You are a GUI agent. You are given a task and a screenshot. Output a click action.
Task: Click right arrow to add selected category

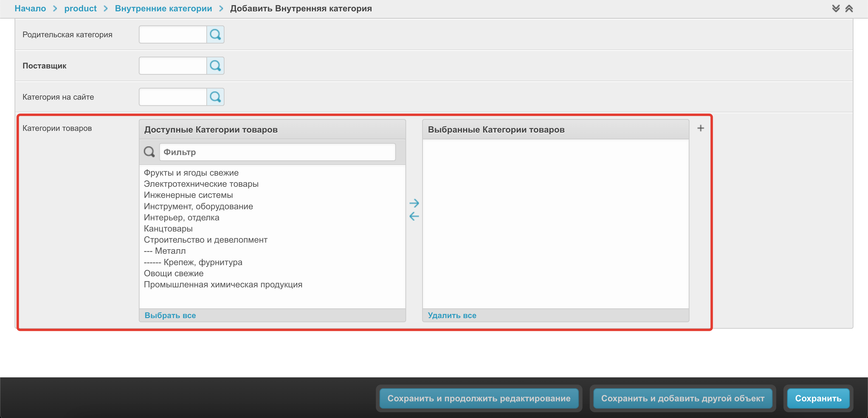pyautogui.click(x=414, y=203)
